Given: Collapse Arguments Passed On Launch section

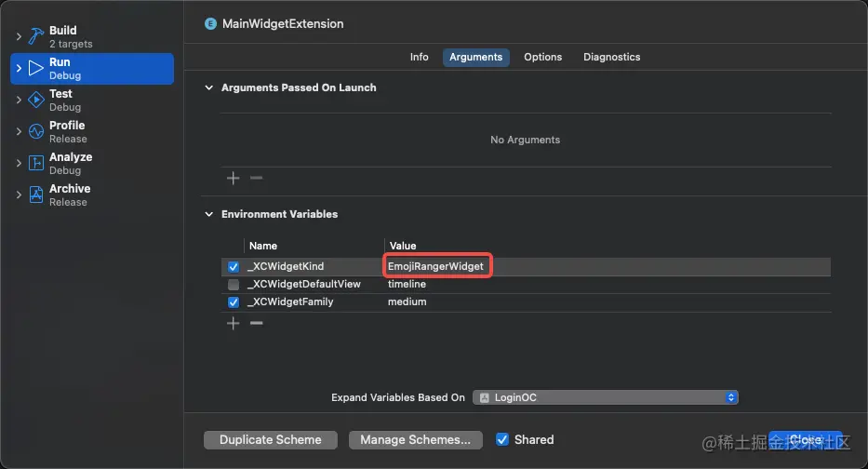Looking at the screenshot, I should (x=208, y=87).
